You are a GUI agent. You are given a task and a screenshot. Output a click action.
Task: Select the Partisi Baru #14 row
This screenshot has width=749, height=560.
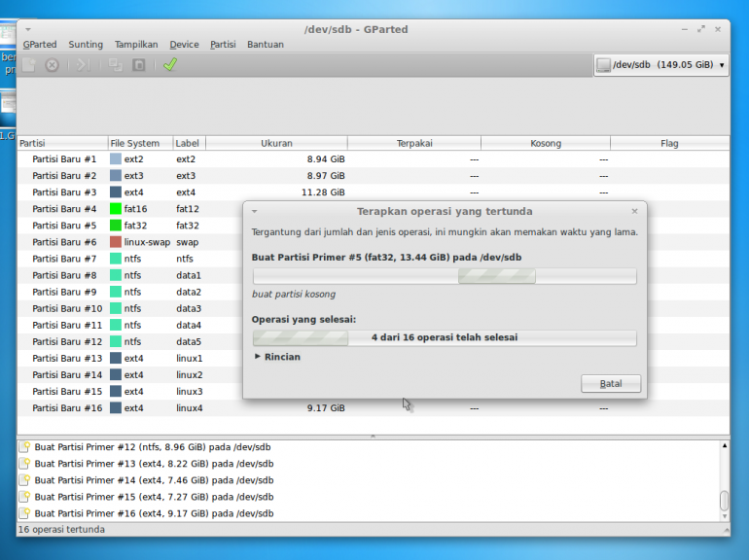coord(130,374)
